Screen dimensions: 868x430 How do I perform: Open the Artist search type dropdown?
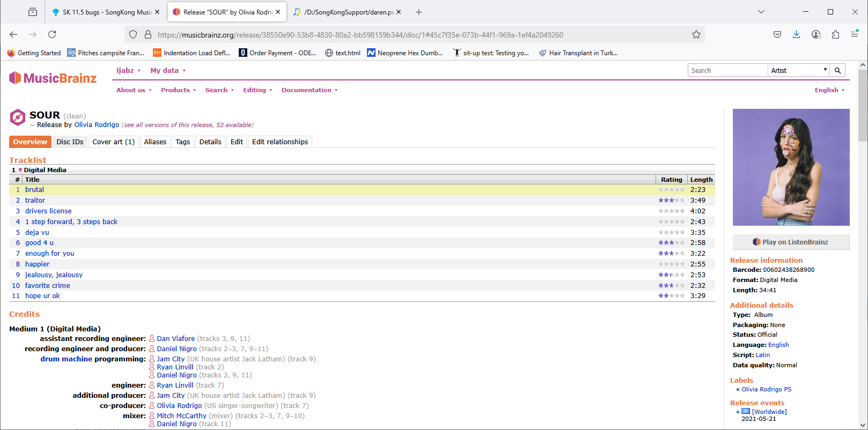tap(799, 70)
